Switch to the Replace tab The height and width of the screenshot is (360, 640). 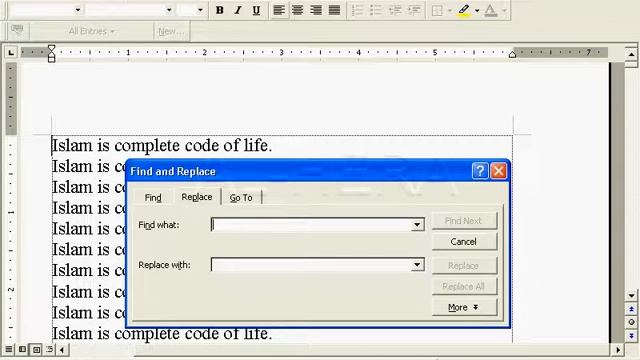(x=197, y=197)
